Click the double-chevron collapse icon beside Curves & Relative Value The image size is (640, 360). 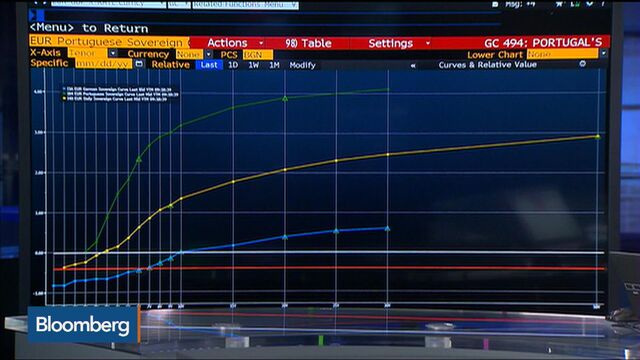[413, 65]
